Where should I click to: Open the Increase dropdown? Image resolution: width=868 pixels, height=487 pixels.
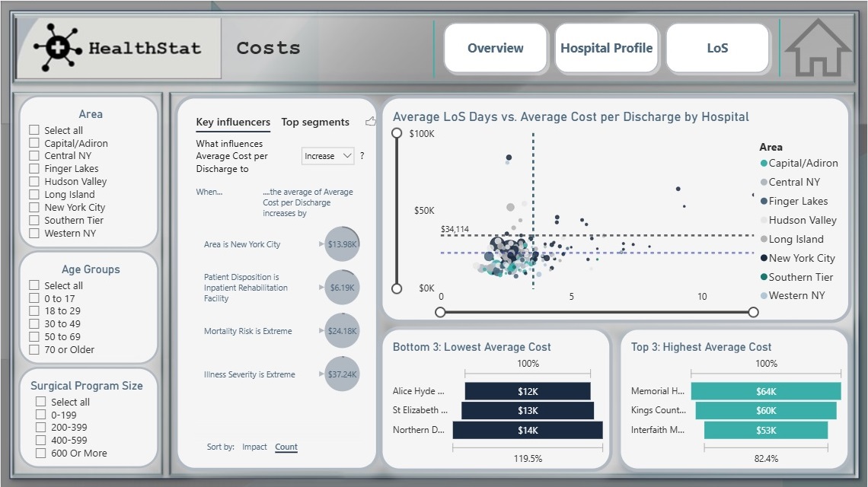327,156
